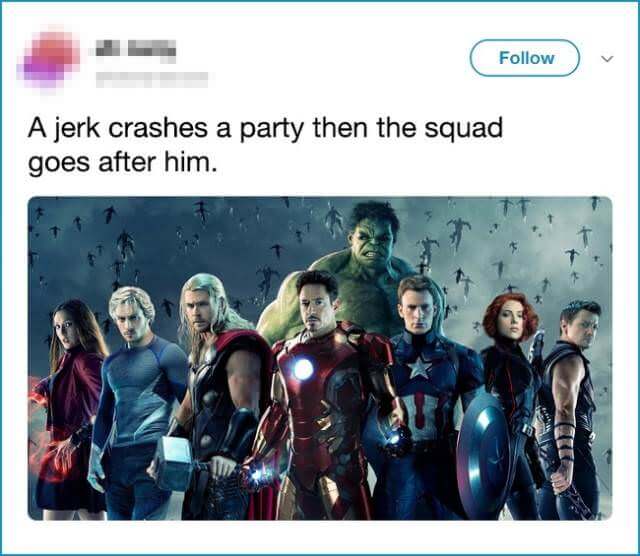Image resolution: width=640 pixels, height=556 pixels.
Task: Click the sleeveless archer at right edge
Action: click(571, 408)
